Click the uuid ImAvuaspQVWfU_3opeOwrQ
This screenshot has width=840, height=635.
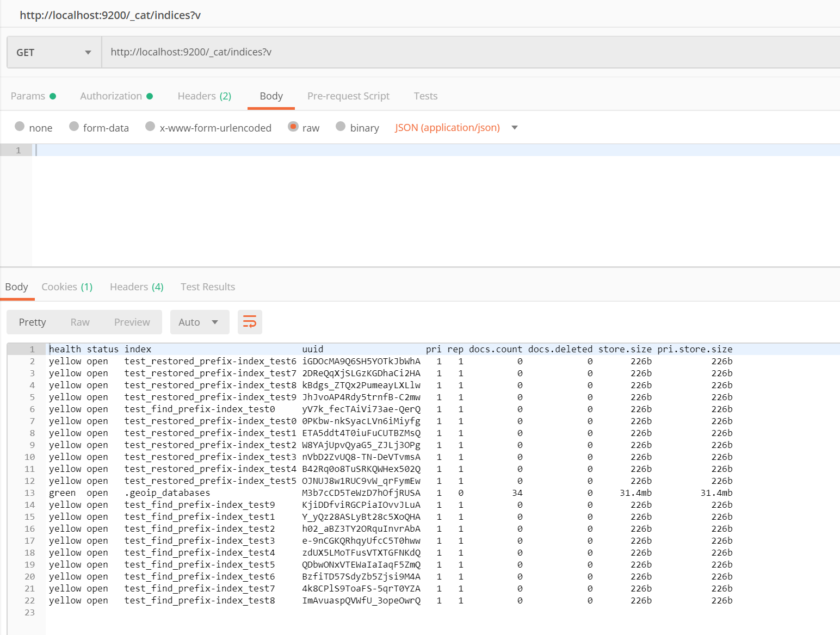pyautogui.click(x=361, y=600)
